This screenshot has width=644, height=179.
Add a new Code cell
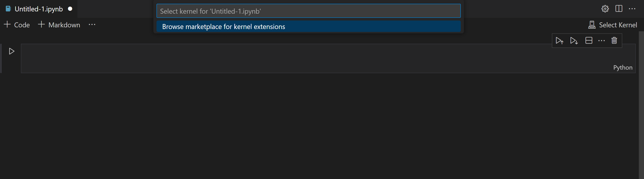(x=17, y=24)
